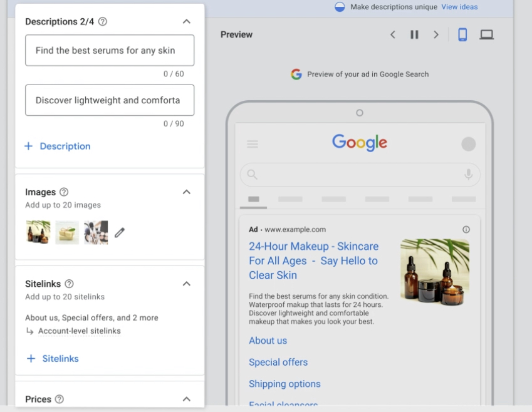This screenshot has width=532, height=412.
Task: Collapse the Sitelinks section
Action: tap(186, 284)
